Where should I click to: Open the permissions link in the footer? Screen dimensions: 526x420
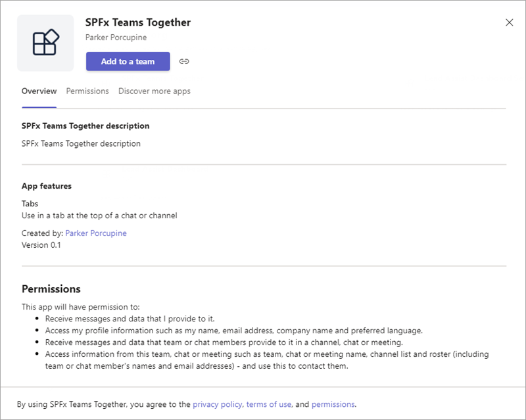(333, 404)
